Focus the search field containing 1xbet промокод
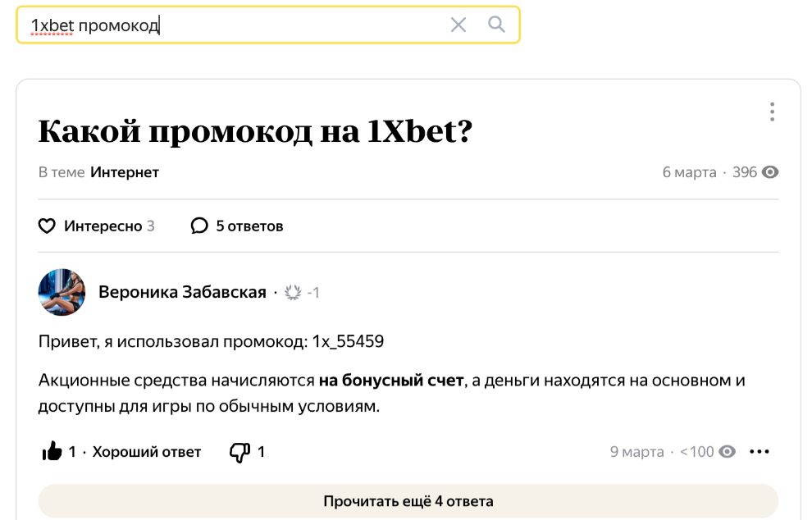This screenshot has width=812, height=520. pos(230,25)
